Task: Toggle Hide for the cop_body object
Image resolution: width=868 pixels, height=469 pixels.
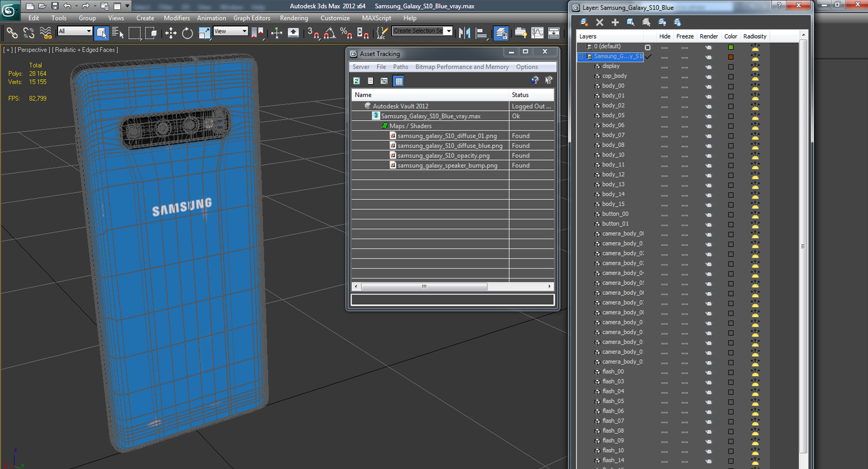Action: click(664, 76)
